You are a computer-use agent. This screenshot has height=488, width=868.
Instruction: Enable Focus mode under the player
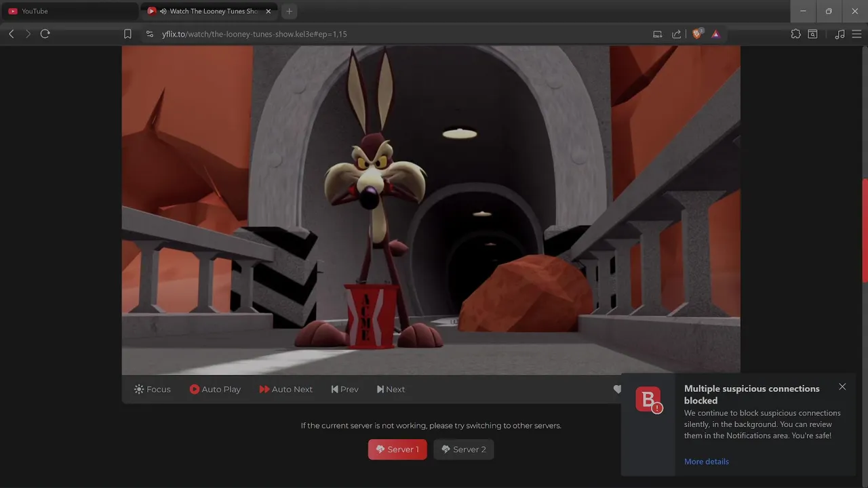[153, 389]
